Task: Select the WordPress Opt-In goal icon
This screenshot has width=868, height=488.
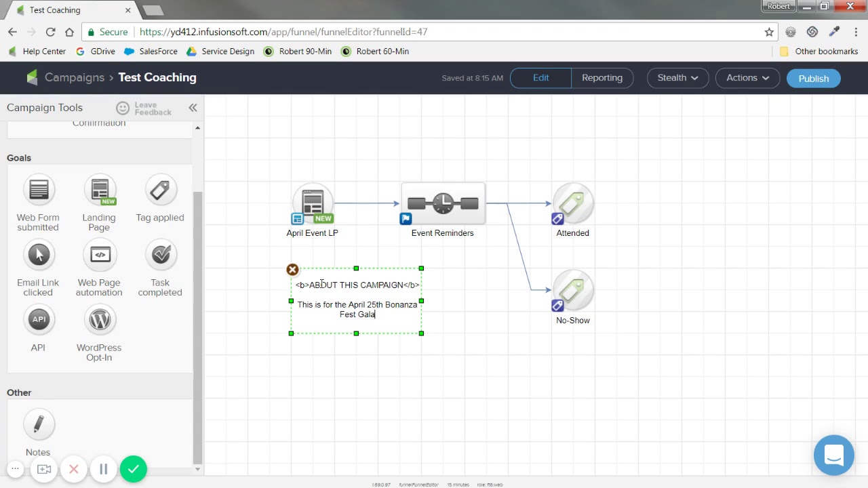Action: (x=100, y=320)
